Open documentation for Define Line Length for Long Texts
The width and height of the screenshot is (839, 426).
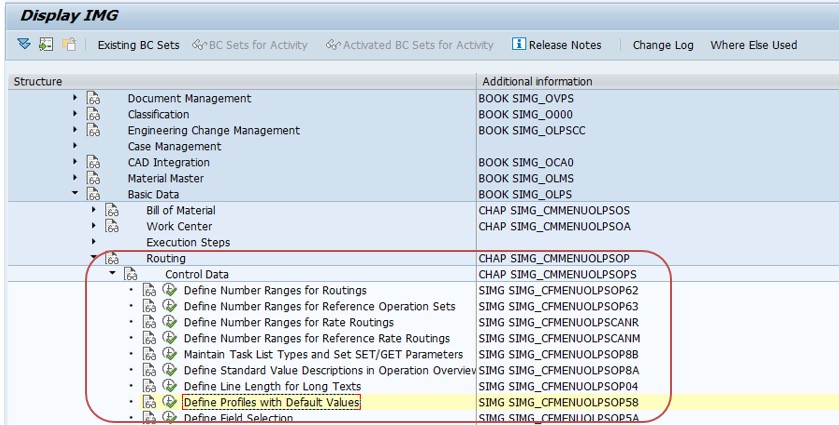tap(149, 386)
